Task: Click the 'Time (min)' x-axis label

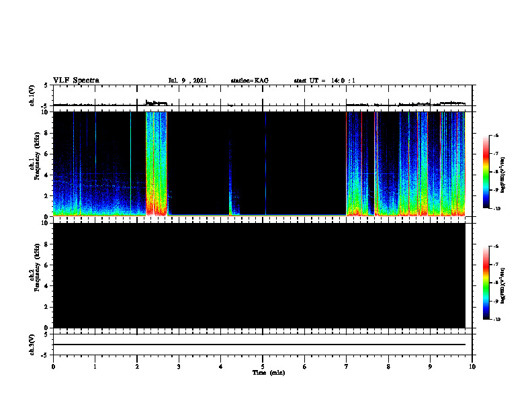Action: click(269, 373)
